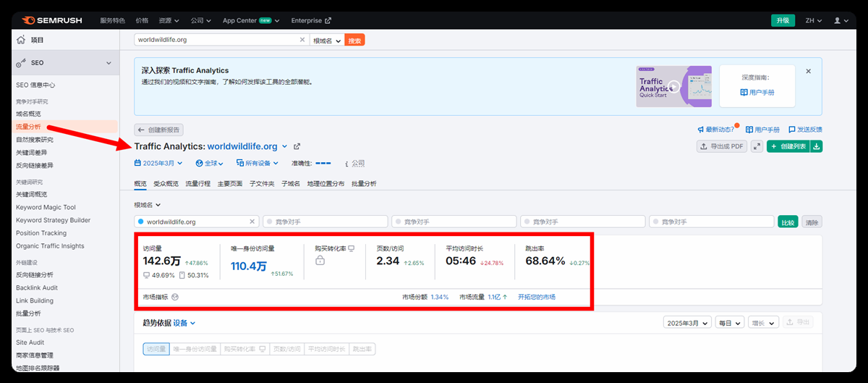Open 用户手册 link near the top right

tap(762, 130)
